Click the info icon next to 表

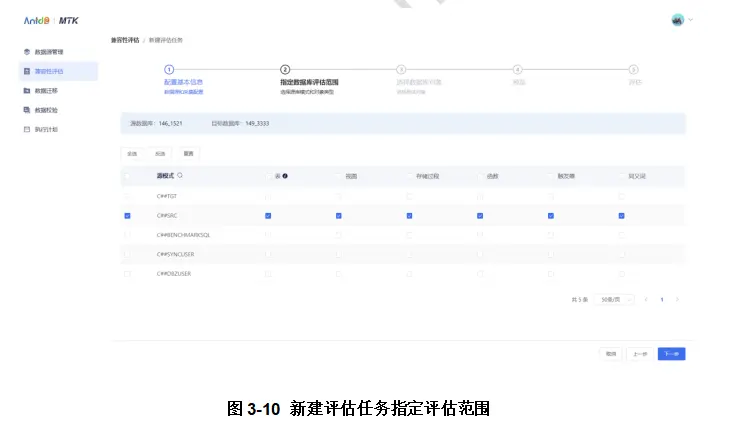pyautogui.click(x=285, y=176)
